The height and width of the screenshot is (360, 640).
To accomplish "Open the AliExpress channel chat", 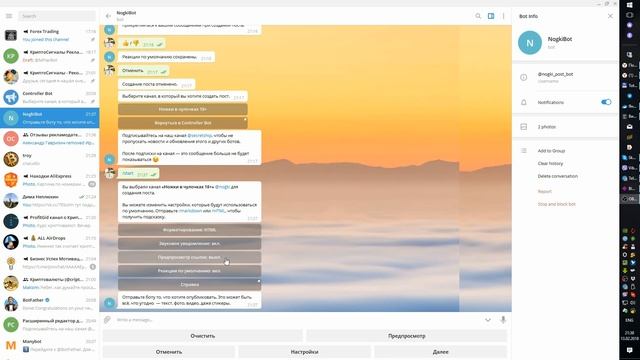I will point(49,180).
